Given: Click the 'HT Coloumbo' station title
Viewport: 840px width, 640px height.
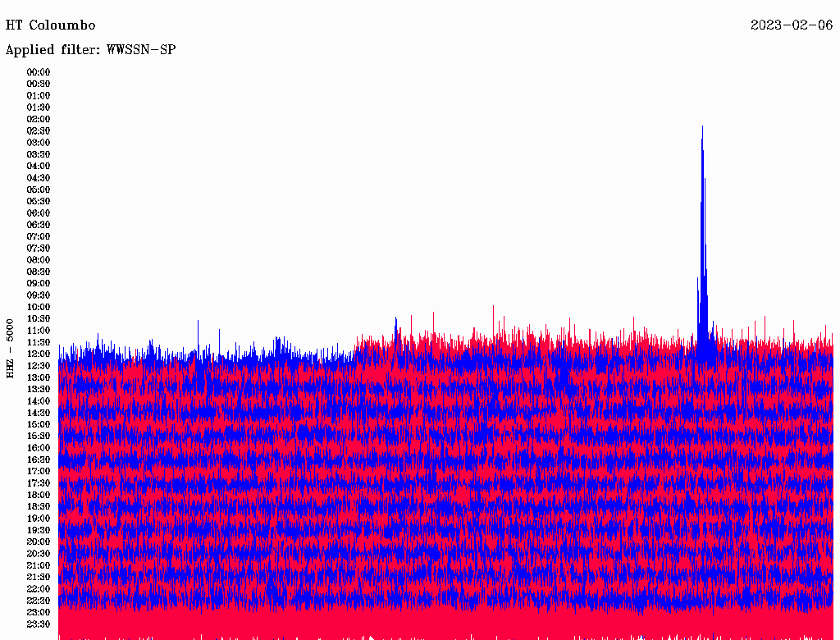Looking at the screenshot, I should [50, 25].
